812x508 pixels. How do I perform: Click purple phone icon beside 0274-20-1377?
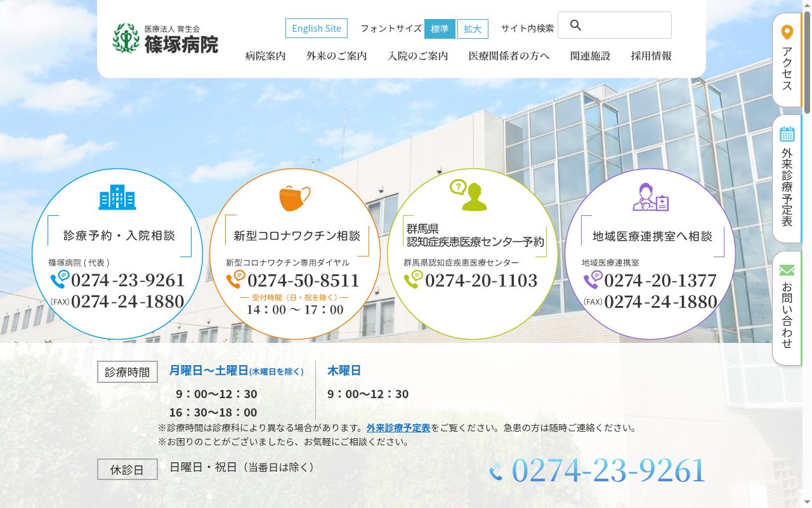pyautogui.click(x=593, y=279)
